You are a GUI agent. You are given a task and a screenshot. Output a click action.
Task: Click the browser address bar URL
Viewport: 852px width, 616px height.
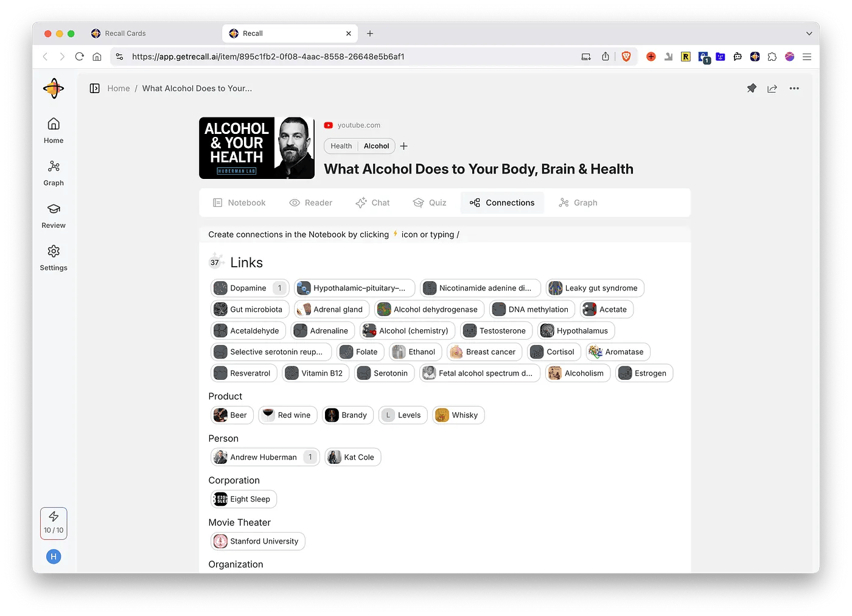coord(268,57)
